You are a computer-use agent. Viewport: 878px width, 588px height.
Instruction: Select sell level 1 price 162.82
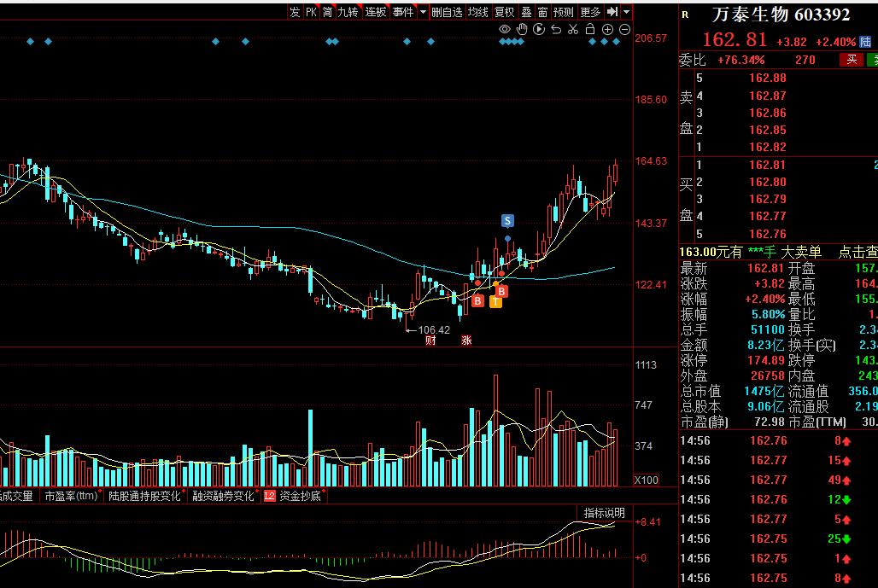(768, 147)
